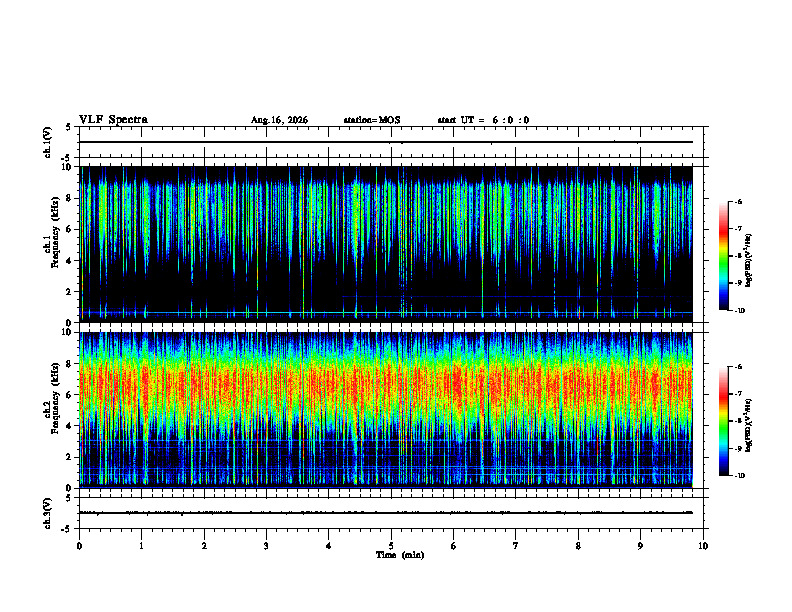Click the "-10" tick on ch.2 colorbar

[x=739, y=476]
